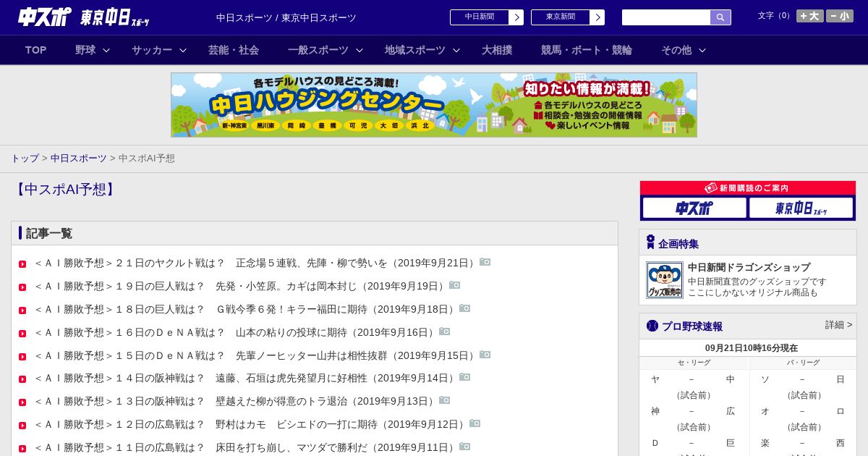The width and height of the screenshot is (868, 456).
Task: Open 地域スポーツ navigation menu
Action: click(x=415, y=50)
